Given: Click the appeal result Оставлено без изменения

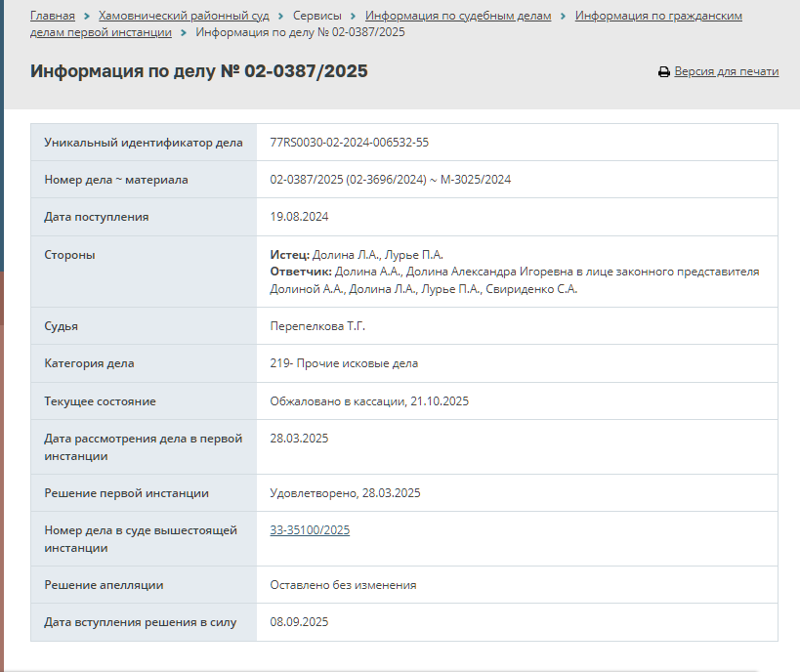Looking at the screenshot, I should 343,585.
